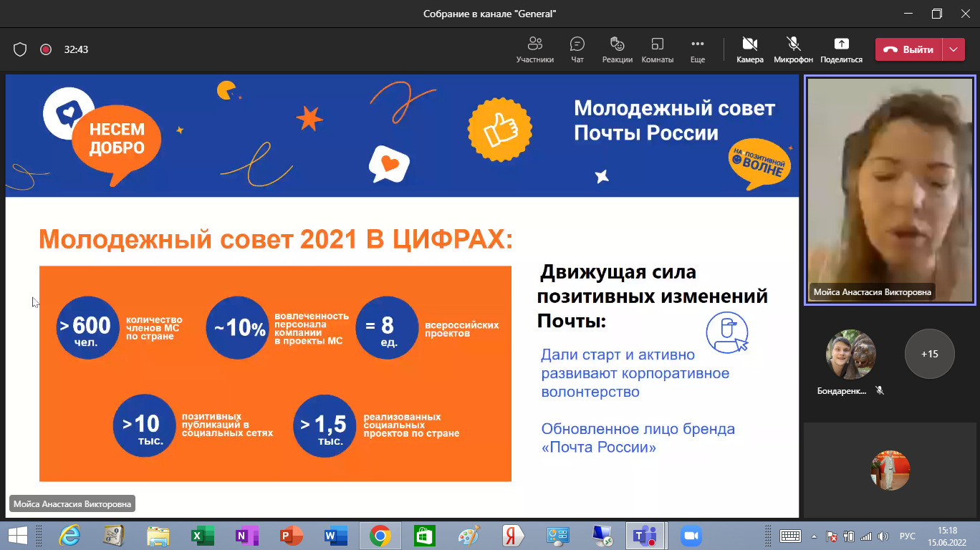The height and width of the screenshot is (550, 980).
Task: Click Собрание в канале General title
Action: point(489,13)
